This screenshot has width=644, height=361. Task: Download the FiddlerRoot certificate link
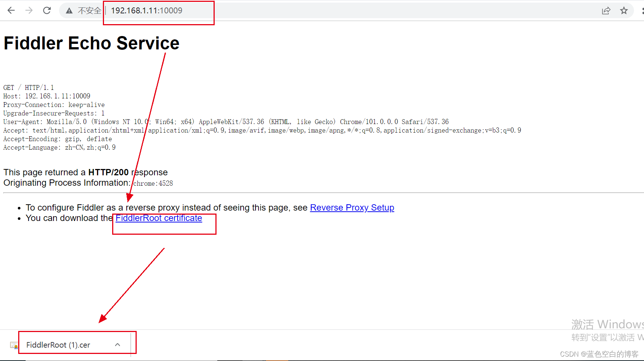159,218
